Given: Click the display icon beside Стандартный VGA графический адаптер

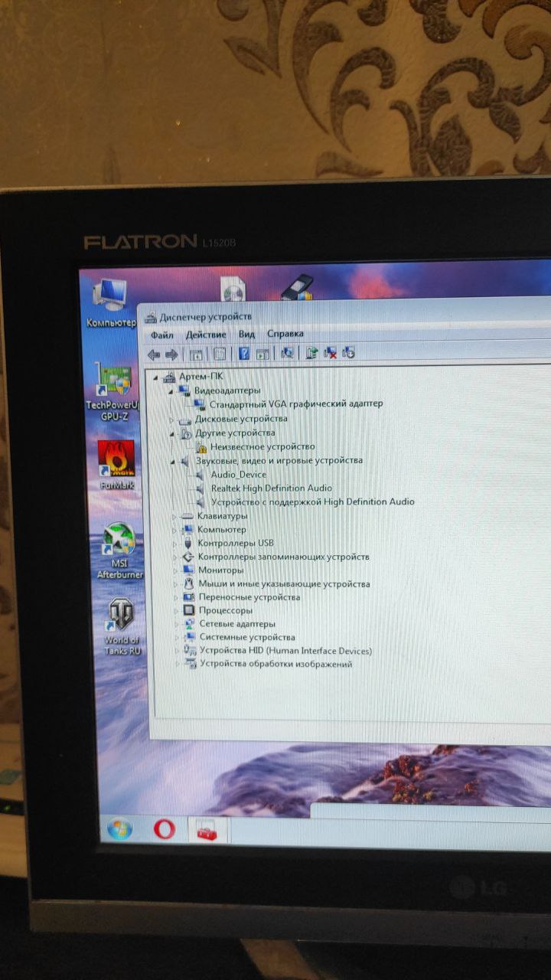Looking at the screenshot, I should coord(200,404).
